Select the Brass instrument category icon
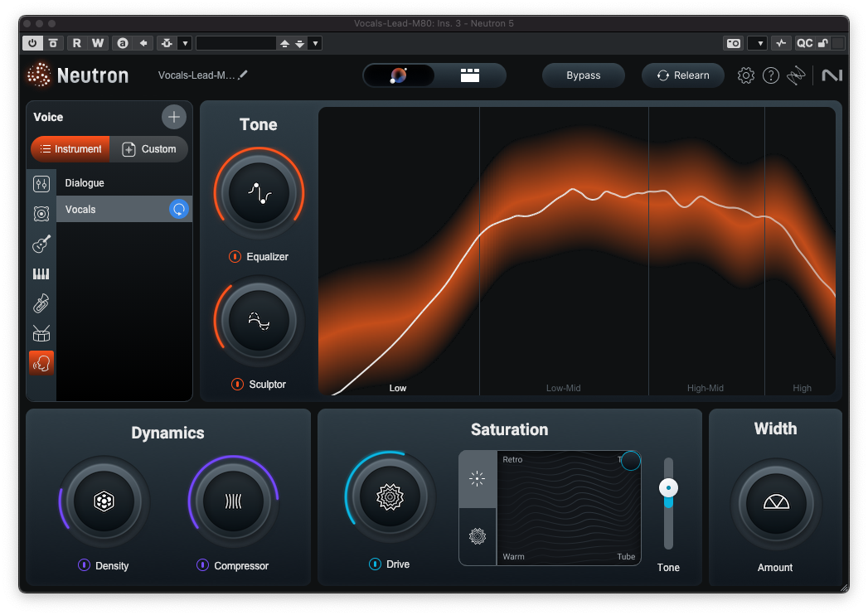 pos(41,303)
